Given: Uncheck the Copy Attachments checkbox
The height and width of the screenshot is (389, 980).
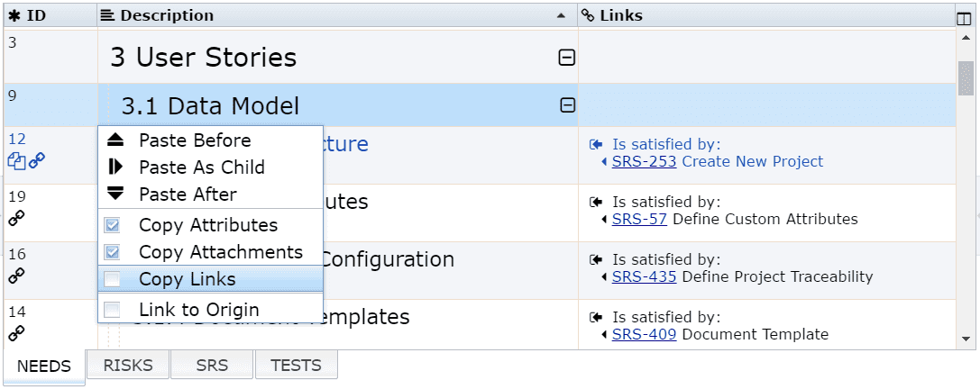Looking at the screenshot, I should click(113, 252).
